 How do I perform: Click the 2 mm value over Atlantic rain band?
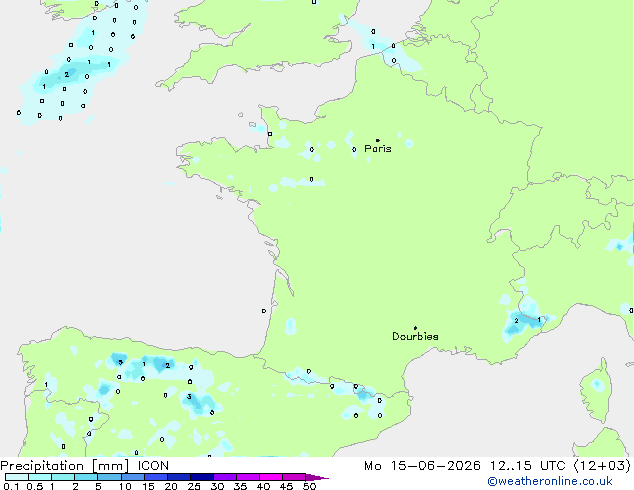click(67, 74)
